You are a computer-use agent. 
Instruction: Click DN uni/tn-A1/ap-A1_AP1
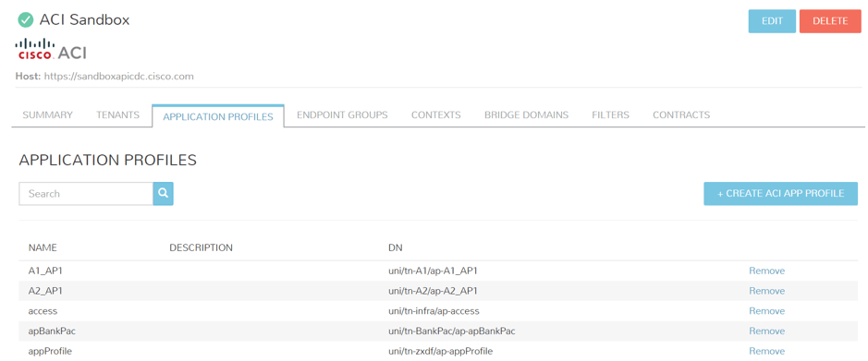(433, 271)
